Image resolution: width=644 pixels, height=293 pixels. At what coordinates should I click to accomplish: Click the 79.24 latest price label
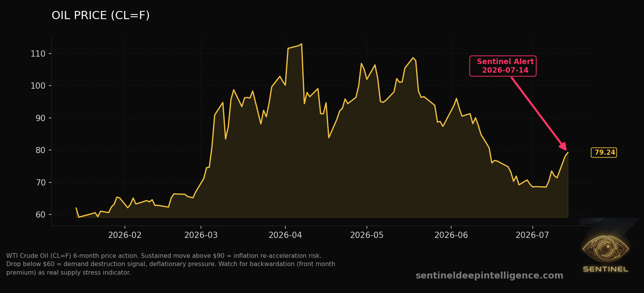coord(604,153)
